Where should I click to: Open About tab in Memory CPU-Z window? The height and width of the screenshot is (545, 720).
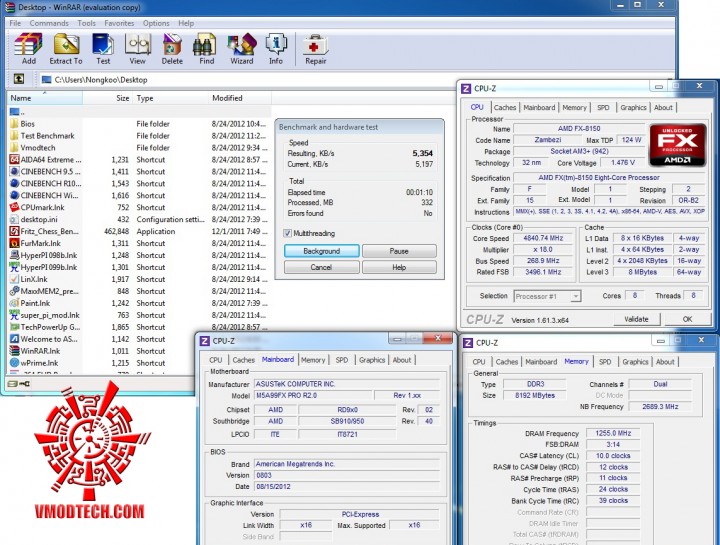(665, 362)
